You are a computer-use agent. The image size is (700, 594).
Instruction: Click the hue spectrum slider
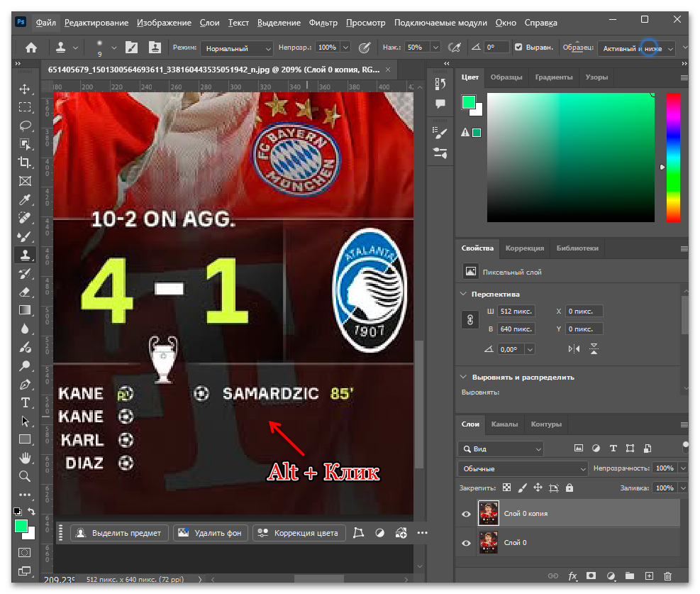673,158
